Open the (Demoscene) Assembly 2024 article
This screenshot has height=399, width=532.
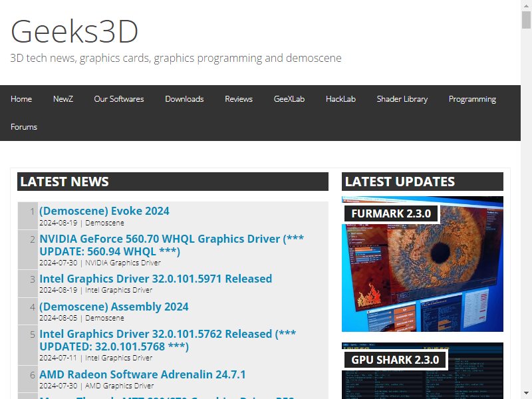pyautogui.click(x=114, y=307)
